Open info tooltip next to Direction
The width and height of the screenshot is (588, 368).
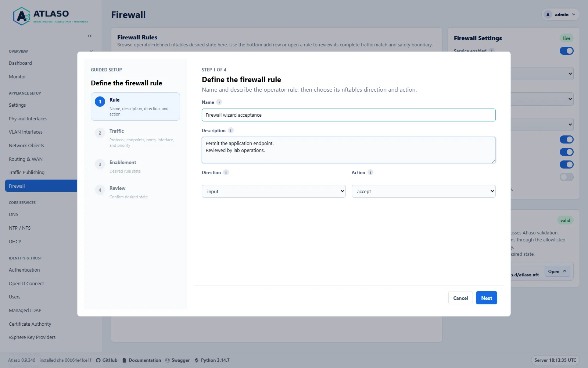coord(226,172)
